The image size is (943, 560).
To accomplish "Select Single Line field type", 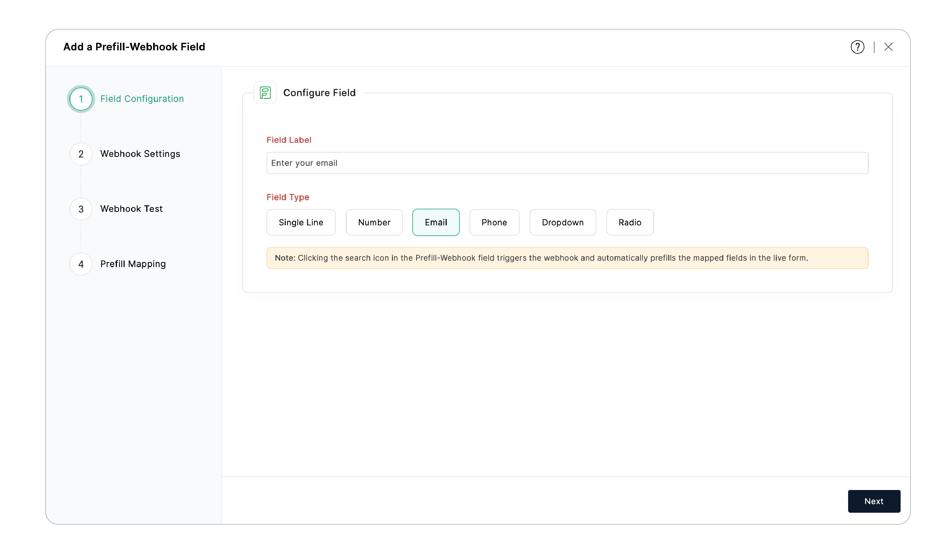I will pos(301,222).
